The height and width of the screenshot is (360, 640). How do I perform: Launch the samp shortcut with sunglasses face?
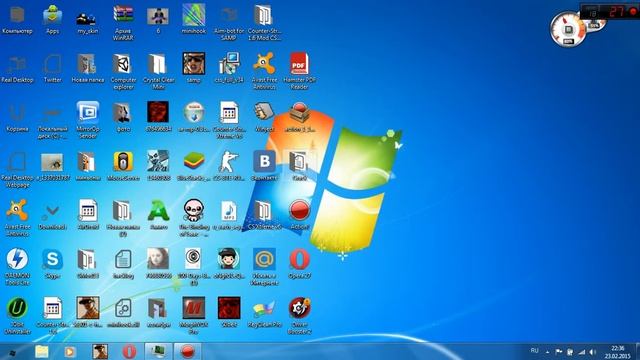tap(193, 69)
